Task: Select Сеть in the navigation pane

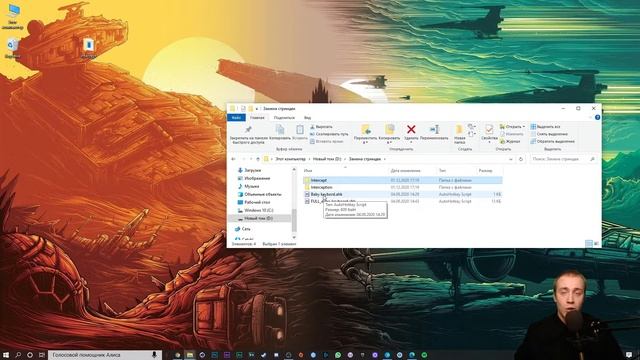Action: pos(242,229)
